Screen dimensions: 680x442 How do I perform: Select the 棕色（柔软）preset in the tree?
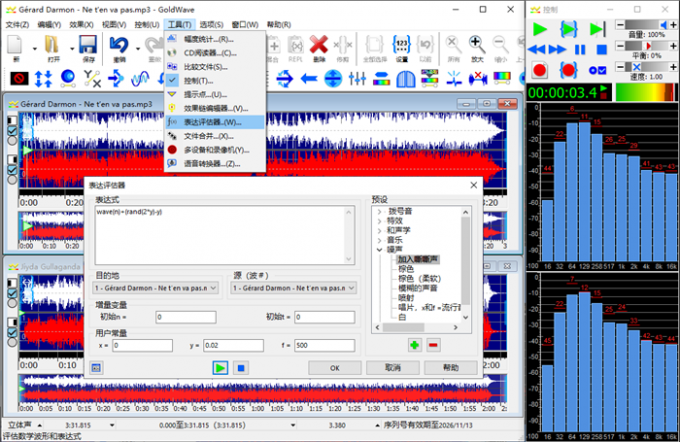click(x=419, y=278)
